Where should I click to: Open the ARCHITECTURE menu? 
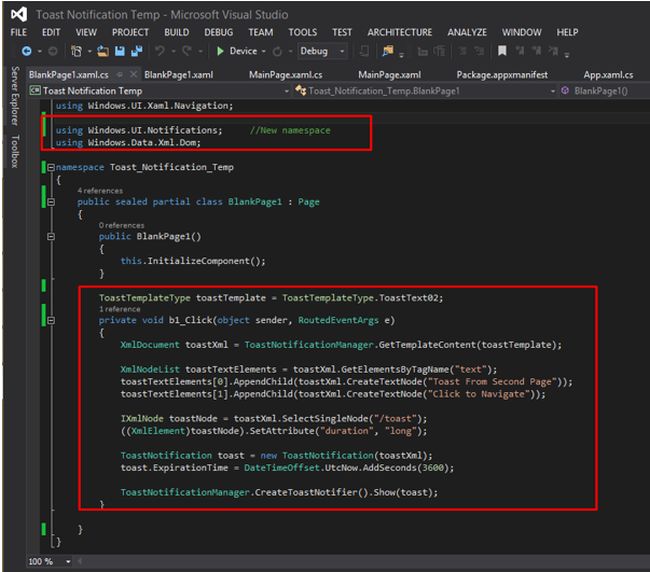[400, 32]
